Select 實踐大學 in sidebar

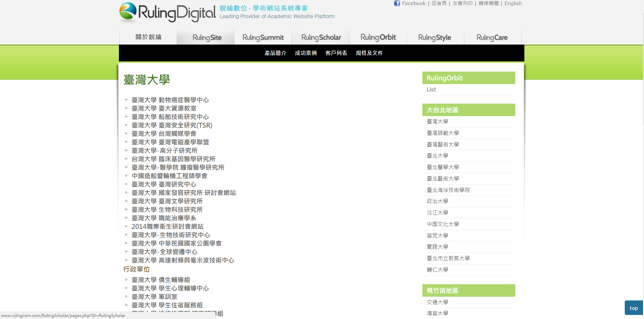tap(437, 247)
